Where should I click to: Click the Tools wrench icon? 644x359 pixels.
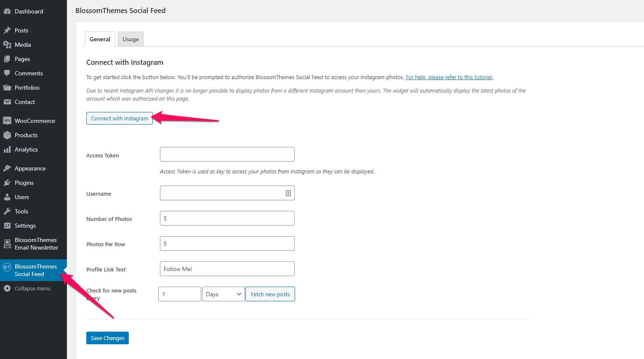click(x=7, y=211)
